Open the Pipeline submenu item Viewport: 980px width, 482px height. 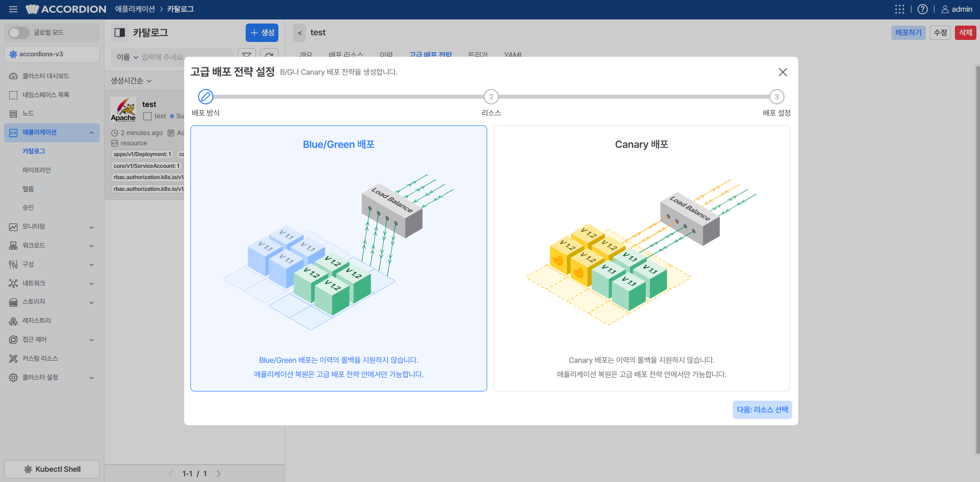pyautogui.click(x=36, y=170)
